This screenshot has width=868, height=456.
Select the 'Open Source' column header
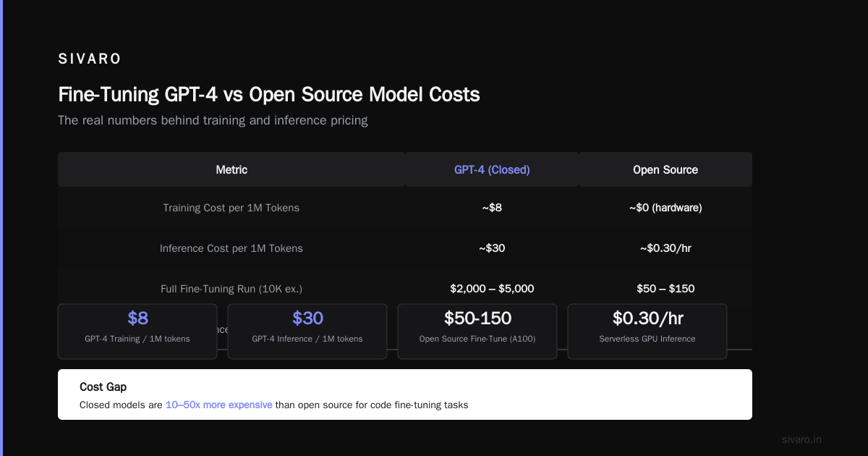pyautogui.click(x=665, y=169)
